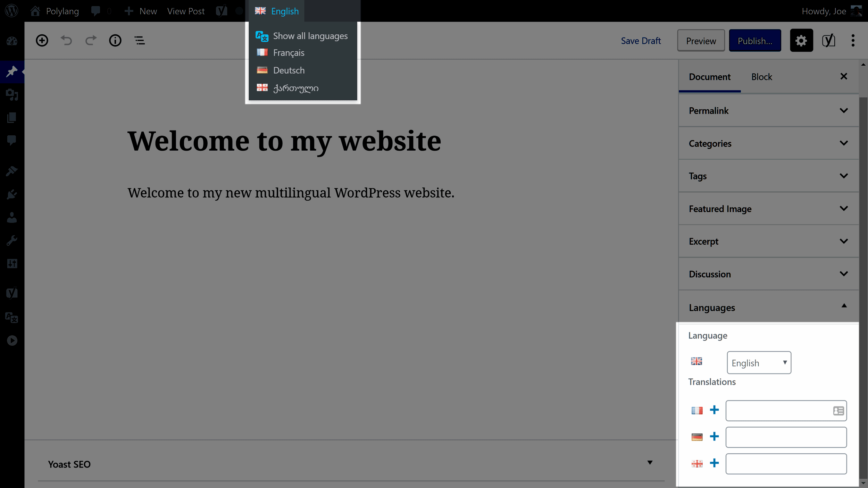
Task: Click the Publish button
Action: [755, 40]
